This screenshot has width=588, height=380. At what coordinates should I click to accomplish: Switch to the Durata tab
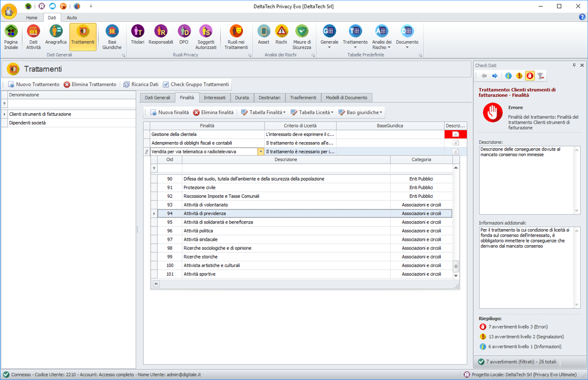click(x=242, y=98)
